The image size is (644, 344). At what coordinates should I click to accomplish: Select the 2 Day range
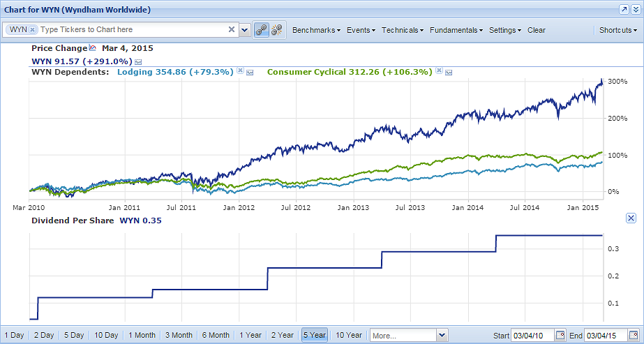(44, 336)
